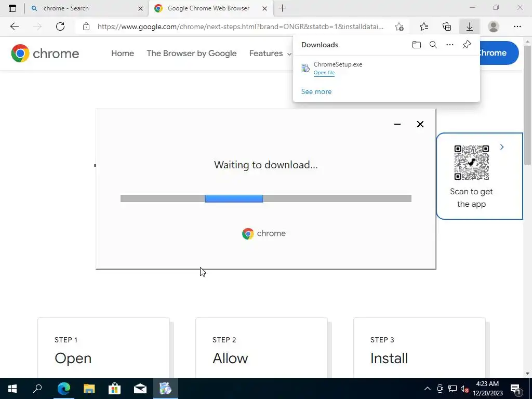
Task: Search downloads in the Downloads panel
Action: click(x=433, y=45)
